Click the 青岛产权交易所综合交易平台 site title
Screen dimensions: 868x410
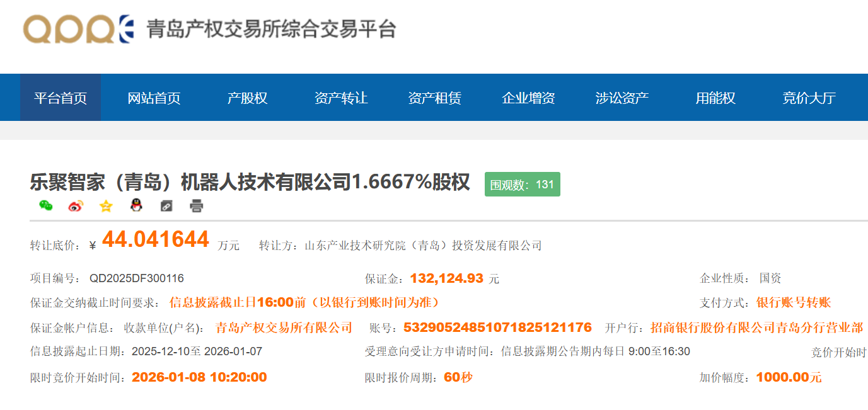pos(271,29)
